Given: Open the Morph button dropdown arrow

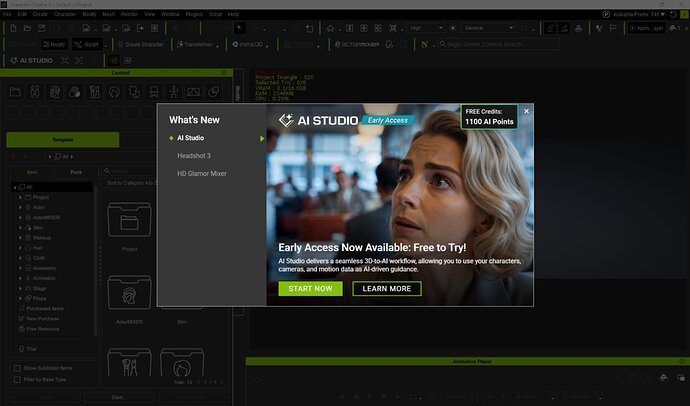Looking at the screenshot, I should (x=106, y=45).
